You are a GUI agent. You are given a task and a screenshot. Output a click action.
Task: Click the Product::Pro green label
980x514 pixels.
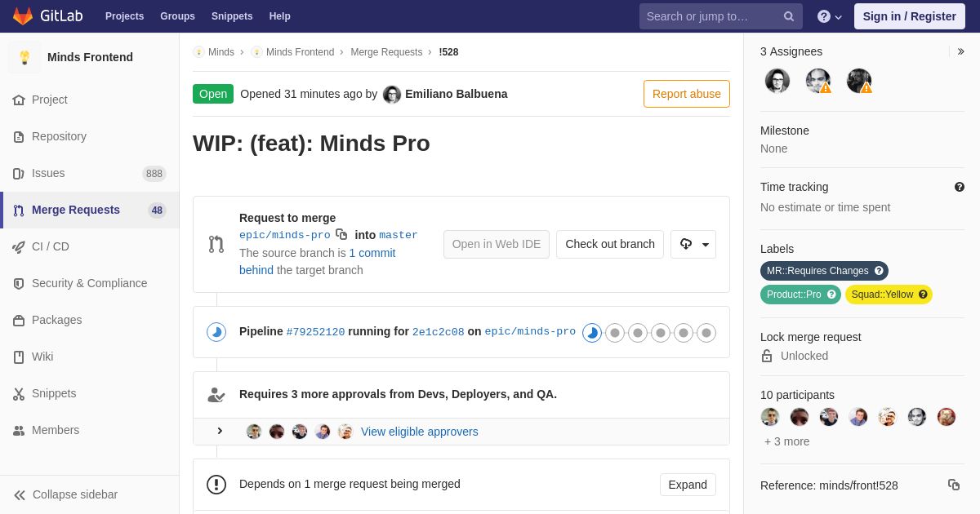pyautogui.click(x=794, y=295)
